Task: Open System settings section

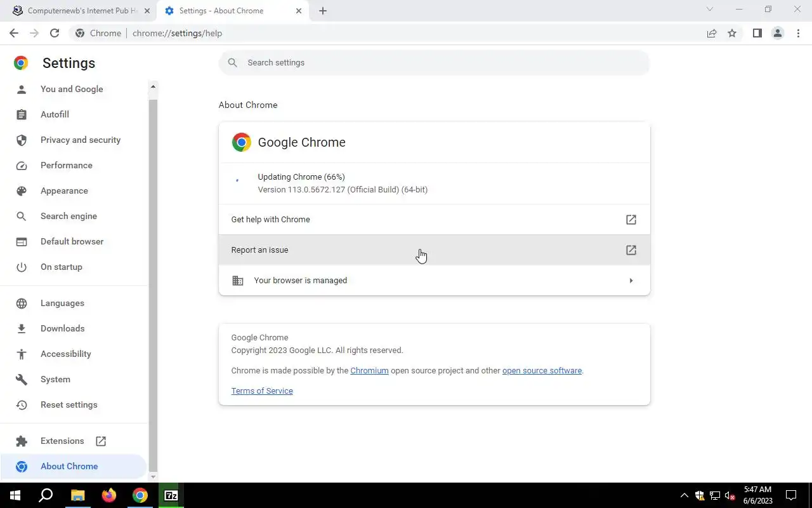Action: 55,379
